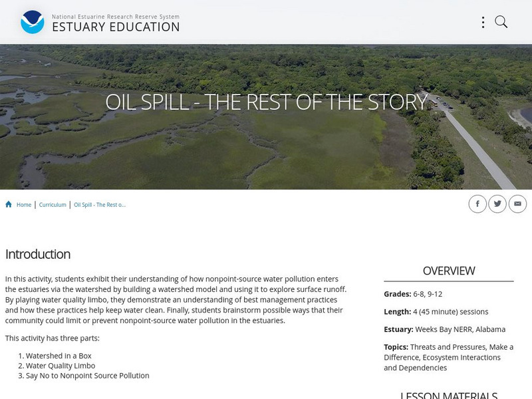This screenshot has width=532, height=399.
Task: Open the Curriculum breadcrumb link
Action: pos(53,205)
